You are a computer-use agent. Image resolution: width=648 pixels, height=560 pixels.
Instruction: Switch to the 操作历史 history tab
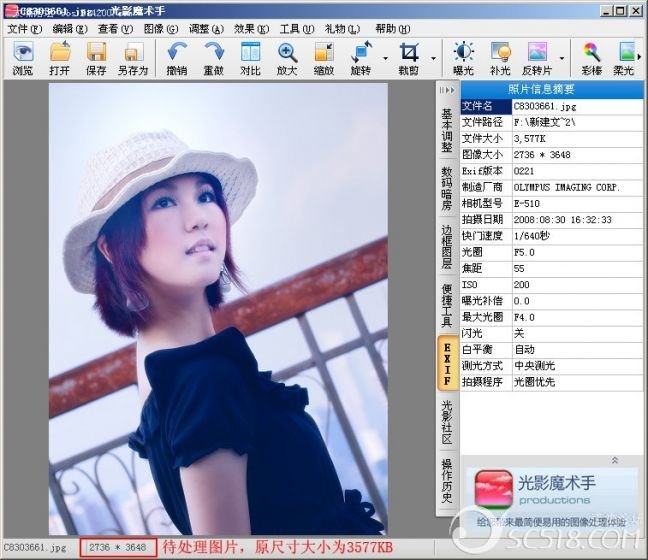[x=447, y=481]
